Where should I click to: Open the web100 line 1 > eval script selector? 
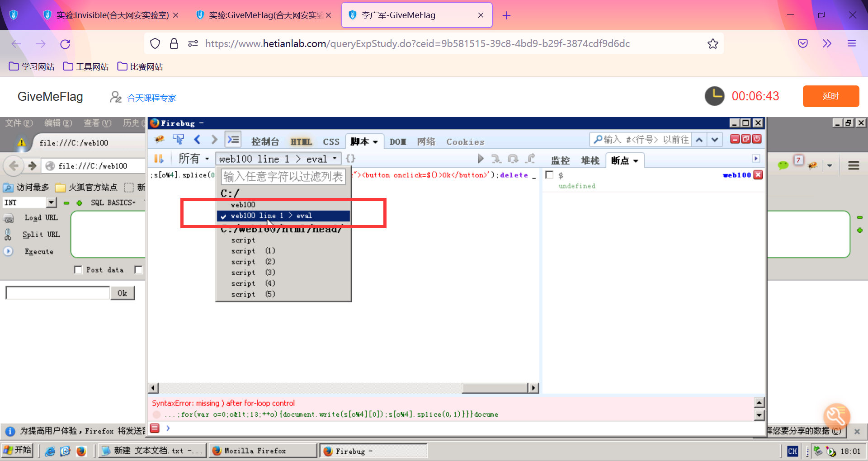[278, 159]
